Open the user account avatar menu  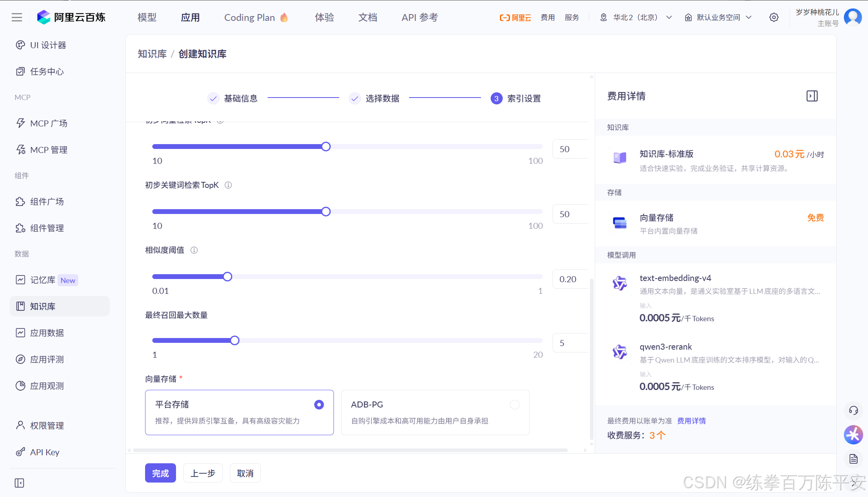coord(853,17)
